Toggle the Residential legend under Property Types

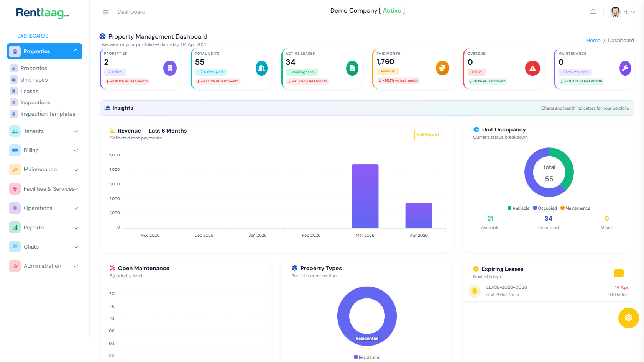(x=367, y=357)
